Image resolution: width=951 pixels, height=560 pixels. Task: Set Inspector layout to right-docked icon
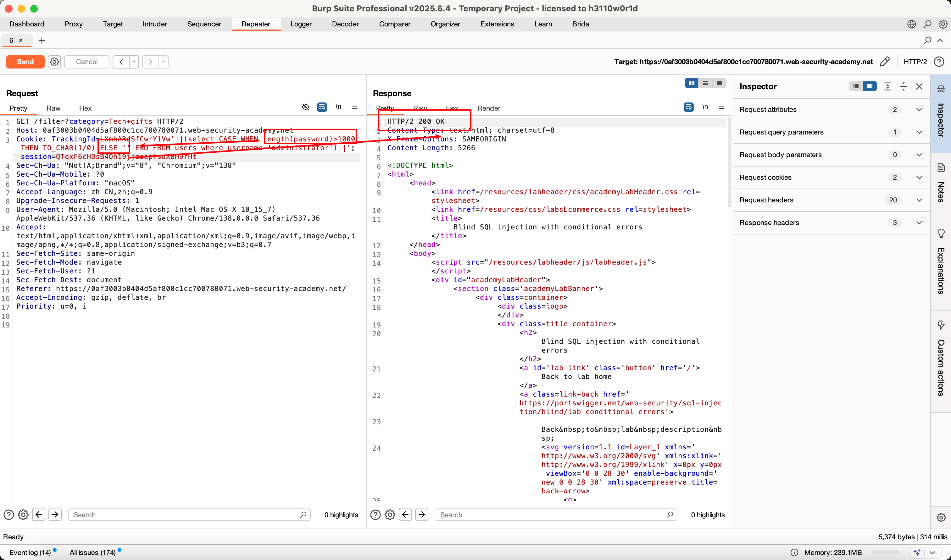(x=870, y=86)
